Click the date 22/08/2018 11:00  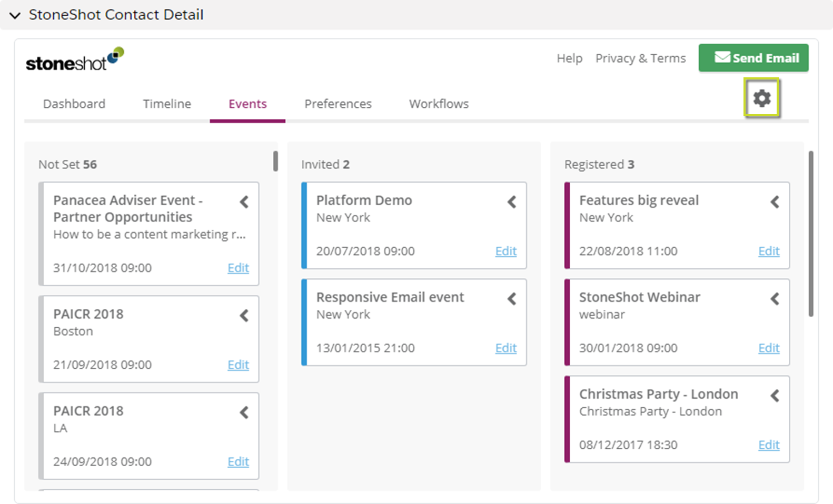[628, 251]
